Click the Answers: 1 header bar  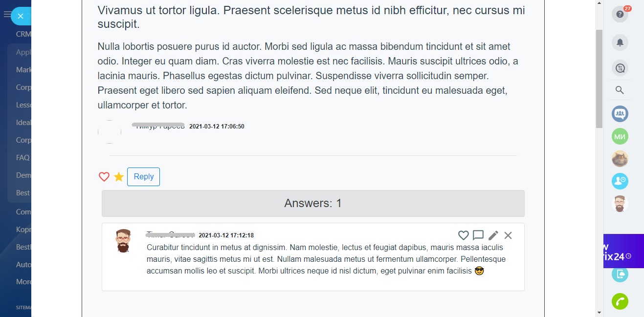click(x=313, y=203)
